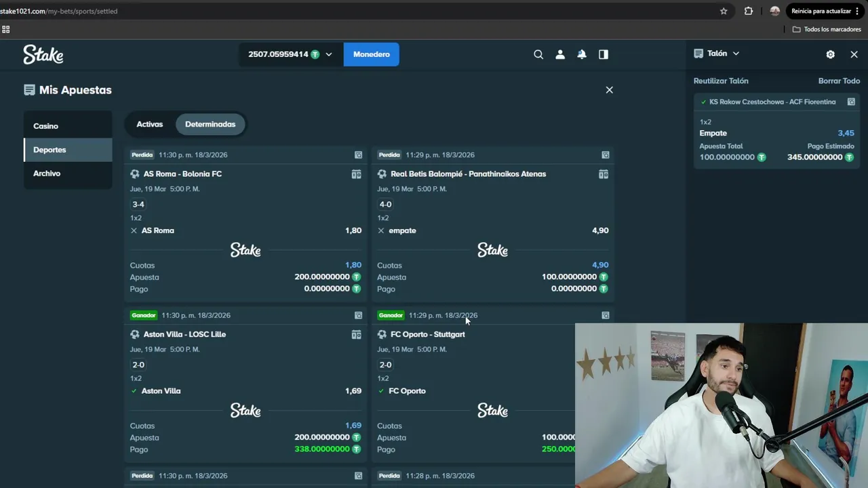Click Pago Estimado 345.00000000 value
The height and width of the screenshot is (488, 868).
814,157
